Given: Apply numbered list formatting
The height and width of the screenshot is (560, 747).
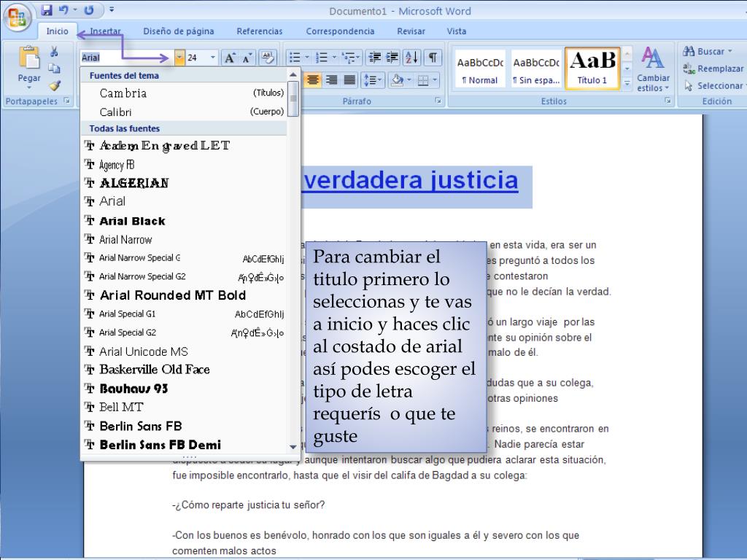Looking at the screenshot, I should 322,58.
